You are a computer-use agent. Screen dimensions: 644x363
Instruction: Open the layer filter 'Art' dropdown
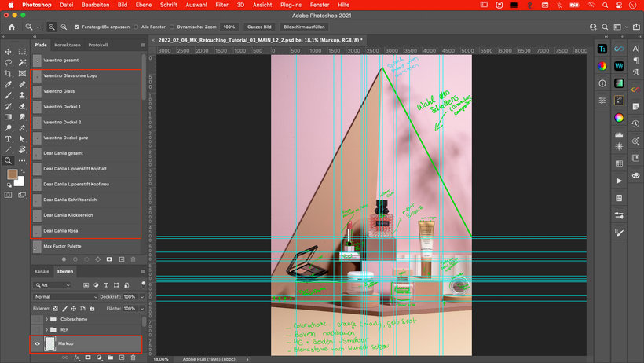pyautogui.click(x=53, y=285)
